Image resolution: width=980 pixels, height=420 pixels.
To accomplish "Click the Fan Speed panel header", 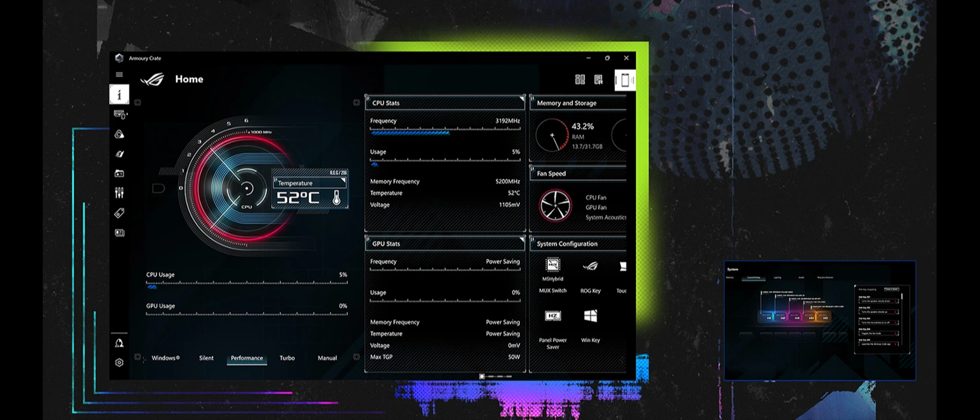I will (x=578, y=173).
